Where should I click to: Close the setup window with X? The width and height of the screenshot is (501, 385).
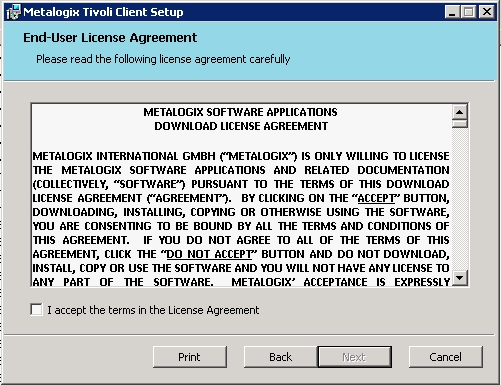(x=487, y=12)
